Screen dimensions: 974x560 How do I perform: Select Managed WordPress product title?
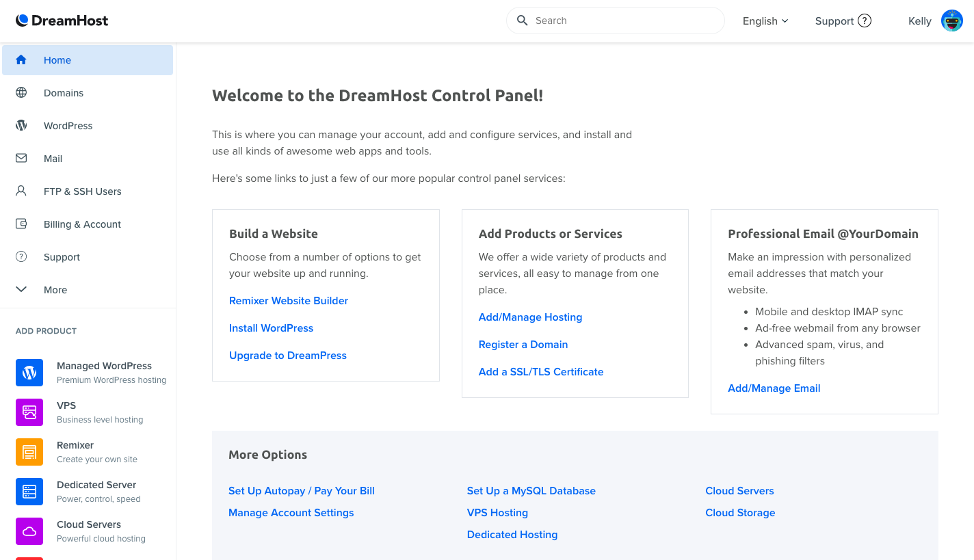click(104, 366)
